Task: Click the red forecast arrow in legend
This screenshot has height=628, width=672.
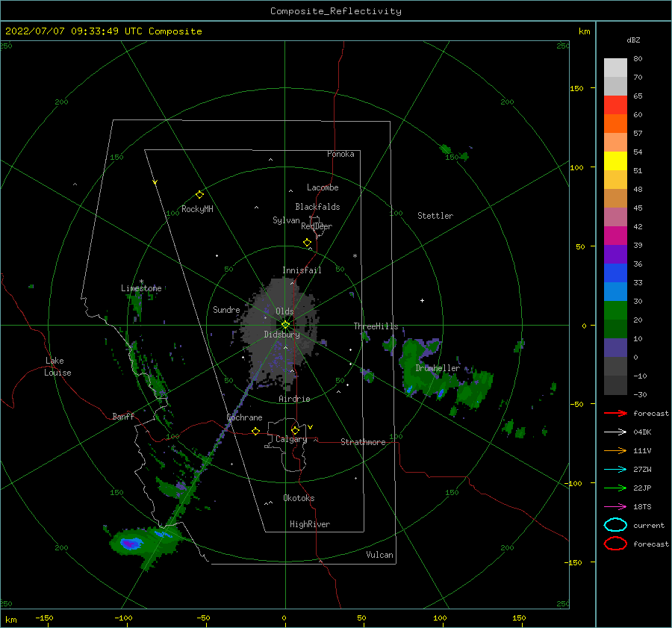Action: (615, 413)
